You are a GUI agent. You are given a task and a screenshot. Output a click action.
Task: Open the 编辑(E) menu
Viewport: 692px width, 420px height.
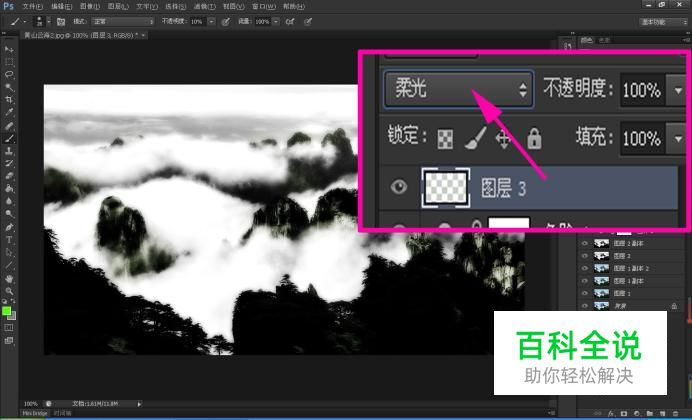(61, 6)
